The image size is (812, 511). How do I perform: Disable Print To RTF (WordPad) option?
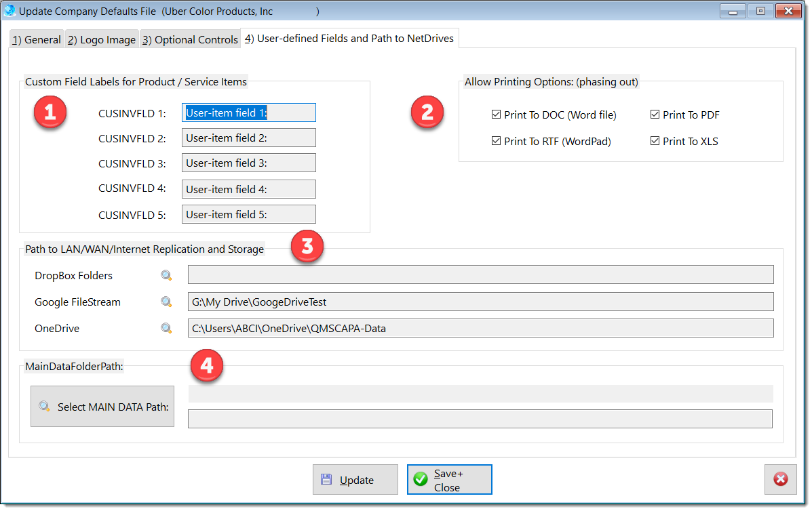click(x=496, y=142)
